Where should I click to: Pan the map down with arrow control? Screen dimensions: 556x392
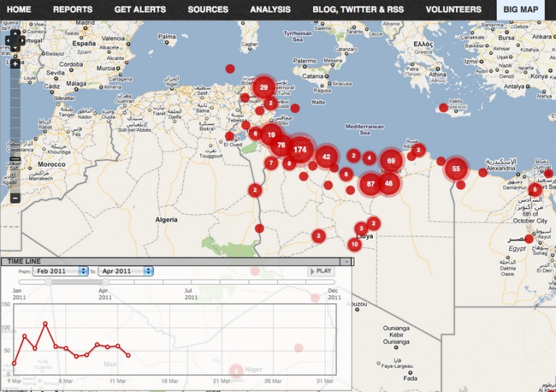(x=15, y=49)
